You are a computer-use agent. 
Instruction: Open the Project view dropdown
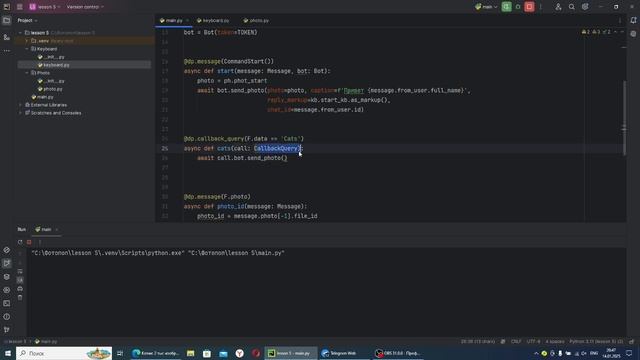(27, 20)
